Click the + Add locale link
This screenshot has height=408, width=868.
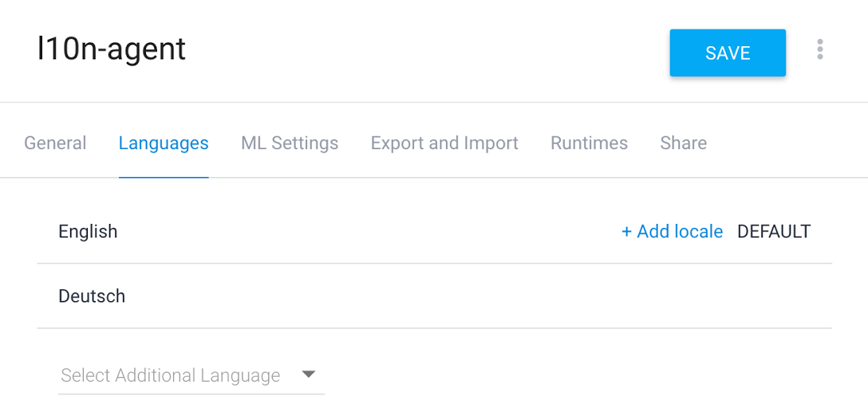pos(672,232)
